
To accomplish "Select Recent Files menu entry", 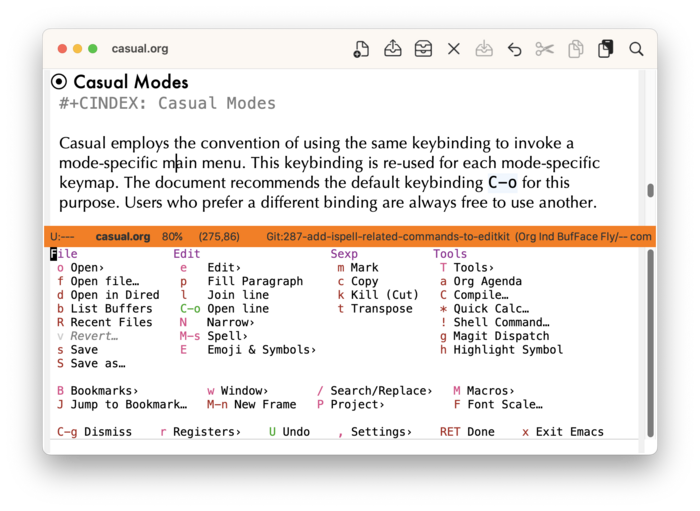I will tap(111, 323).
